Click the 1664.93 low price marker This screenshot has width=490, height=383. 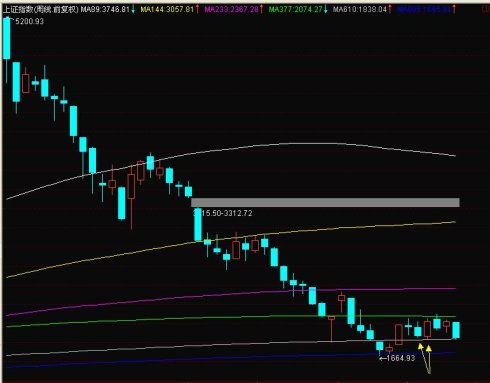pos(397,358)
